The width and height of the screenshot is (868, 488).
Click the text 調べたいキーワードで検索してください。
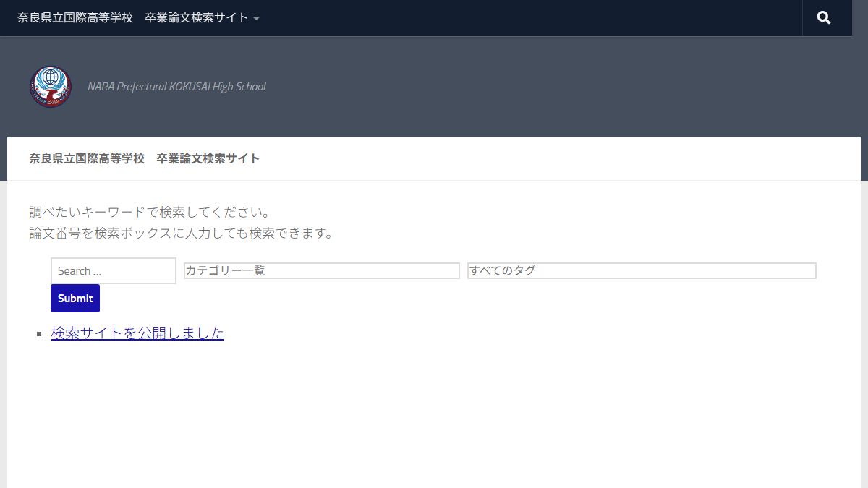click(150, 213)
